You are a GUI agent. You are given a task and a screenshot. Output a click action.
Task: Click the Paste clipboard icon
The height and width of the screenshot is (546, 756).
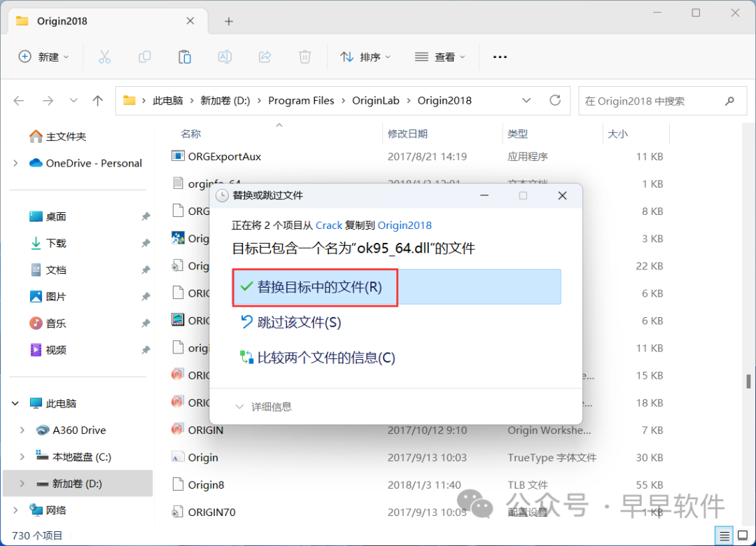pos(185,57)
